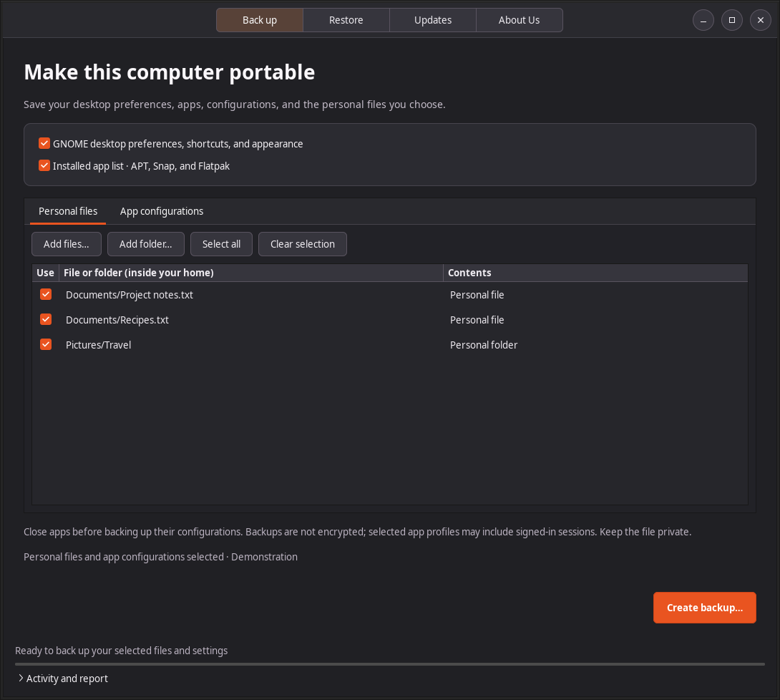The image size is (780, 700).
Task: Click the Add folder... button
Action: (x=146, y=244)
